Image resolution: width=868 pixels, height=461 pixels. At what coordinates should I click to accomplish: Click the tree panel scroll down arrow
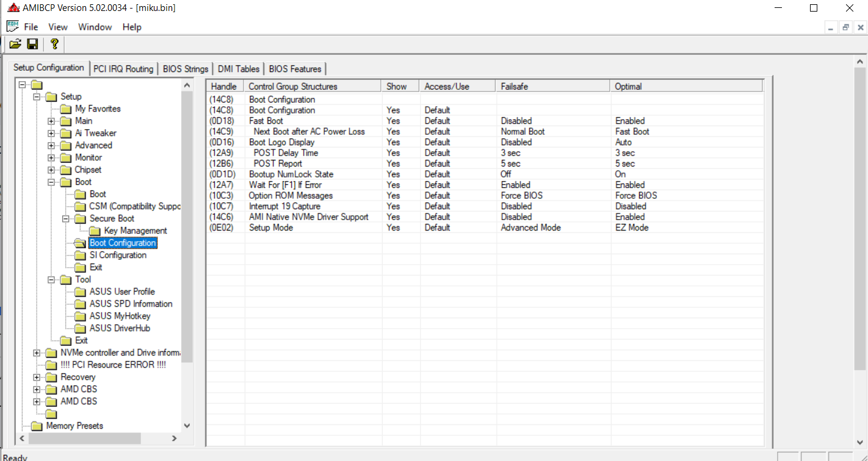(187, 426)
